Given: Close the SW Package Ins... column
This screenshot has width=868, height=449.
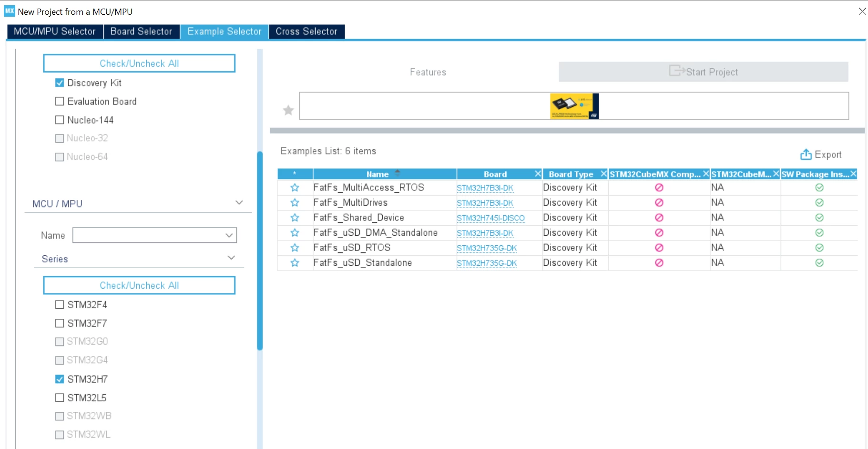Looking at the screenshot, I should click(853, 174).
